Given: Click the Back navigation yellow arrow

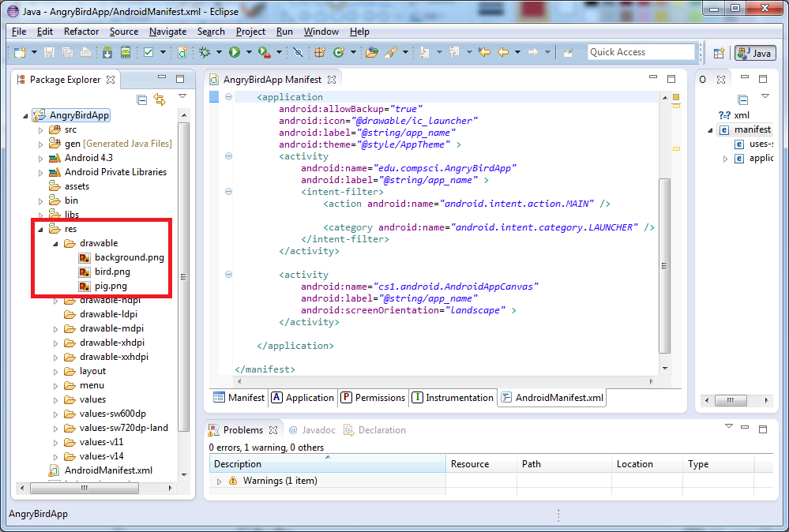Looking at the screenshot, I should click(503, 53).
